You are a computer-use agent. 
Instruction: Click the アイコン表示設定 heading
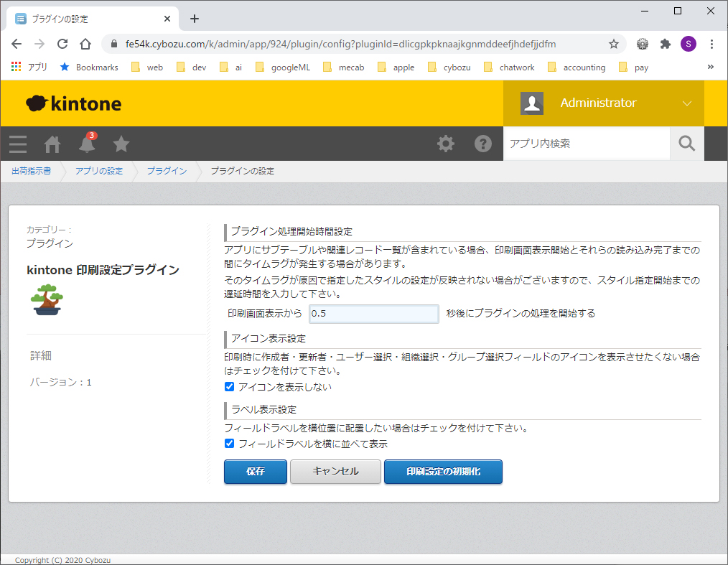[269, 338]
